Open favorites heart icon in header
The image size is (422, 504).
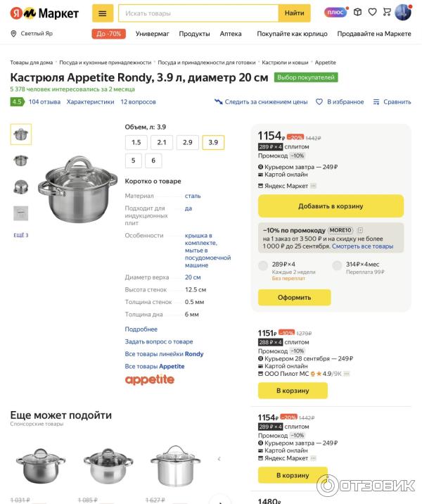point(372,13)
